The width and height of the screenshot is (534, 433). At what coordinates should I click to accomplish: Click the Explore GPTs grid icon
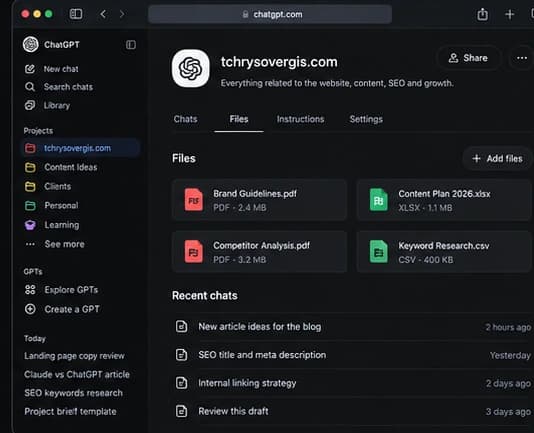pos(30,290)
